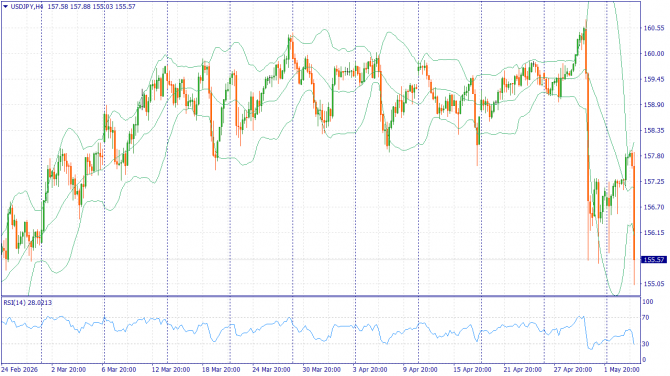Click the 30 Mar 20:00 time label
The height and width of the screenshot is (376, 670).
pos(321,369)
